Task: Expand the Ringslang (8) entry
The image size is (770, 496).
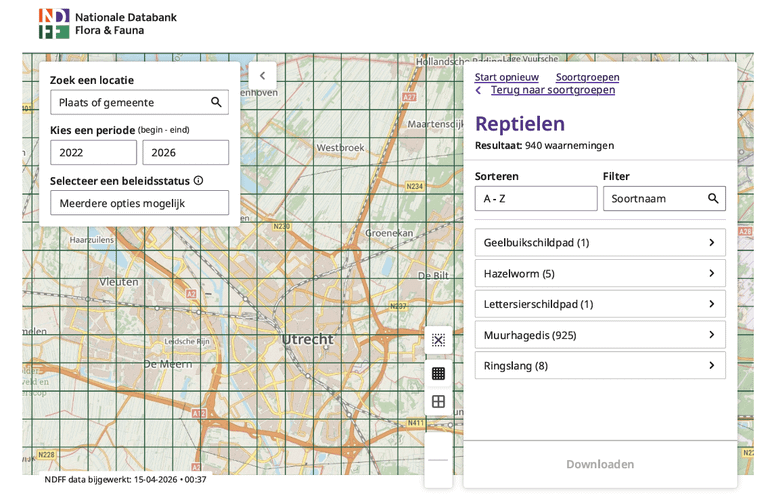Action: (x=599, y=366)
